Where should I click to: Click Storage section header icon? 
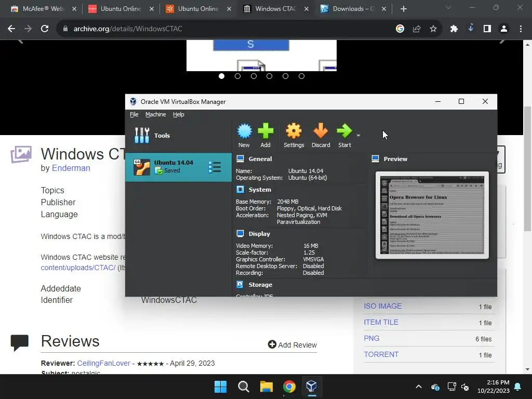pyautogui.click(x=240, y=284)
